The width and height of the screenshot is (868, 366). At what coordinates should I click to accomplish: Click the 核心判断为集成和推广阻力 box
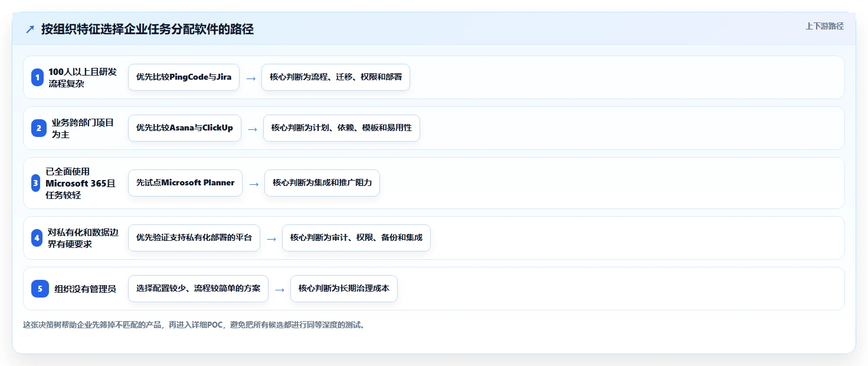click(322, 183)
